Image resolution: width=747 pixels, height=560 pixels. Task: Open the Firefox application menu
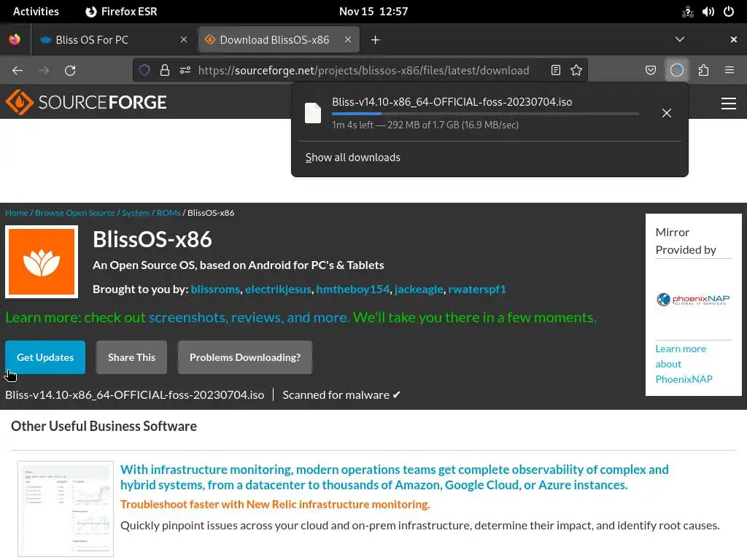click(x=729, y=71)
